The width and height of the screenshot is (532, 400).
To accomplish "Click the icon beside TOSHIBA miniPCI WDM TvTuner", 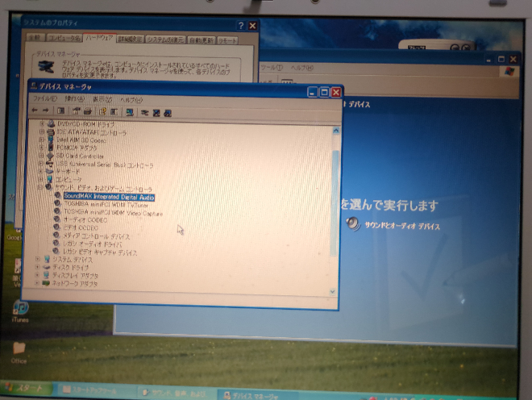I will click(x=57, y=203).
